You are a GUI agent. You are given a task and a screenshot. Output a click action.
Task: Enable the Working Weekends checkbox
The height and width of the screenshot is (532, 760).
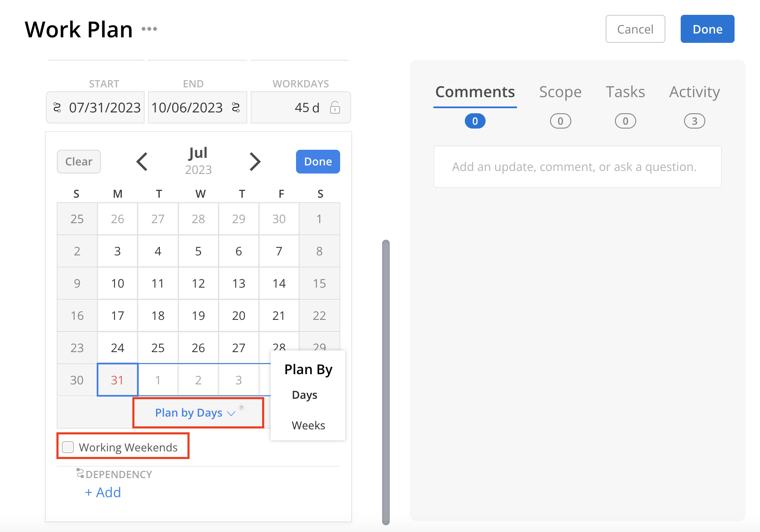(x=67, y=447)
